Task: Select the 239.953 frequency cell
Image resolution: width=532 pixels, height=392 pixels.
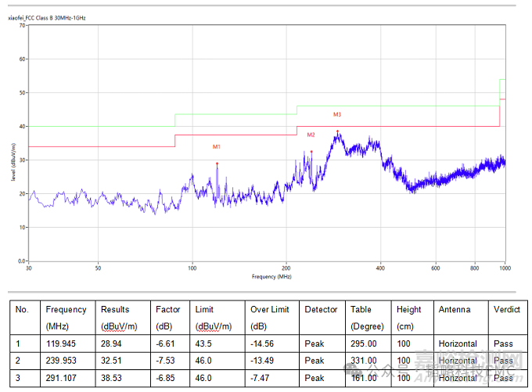Action: [x=61, y=360]
